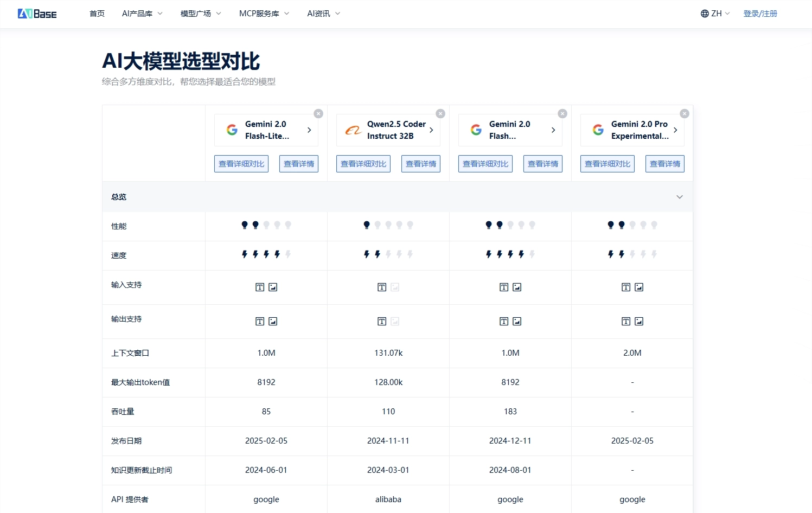The width and height of the screenshot is (812, 513).
Task: Click Google logo on Gemini 2.0 Flash-Lite card
Action: click(232, 130)
